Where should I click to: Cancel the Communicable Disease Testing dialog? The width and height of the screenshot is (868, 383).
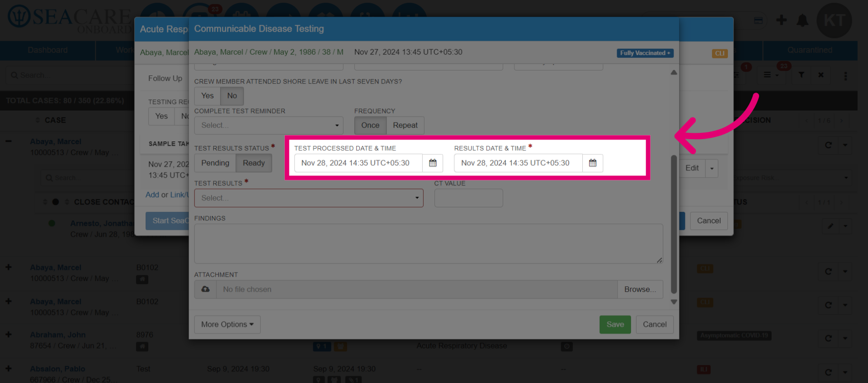click(655, 325)
